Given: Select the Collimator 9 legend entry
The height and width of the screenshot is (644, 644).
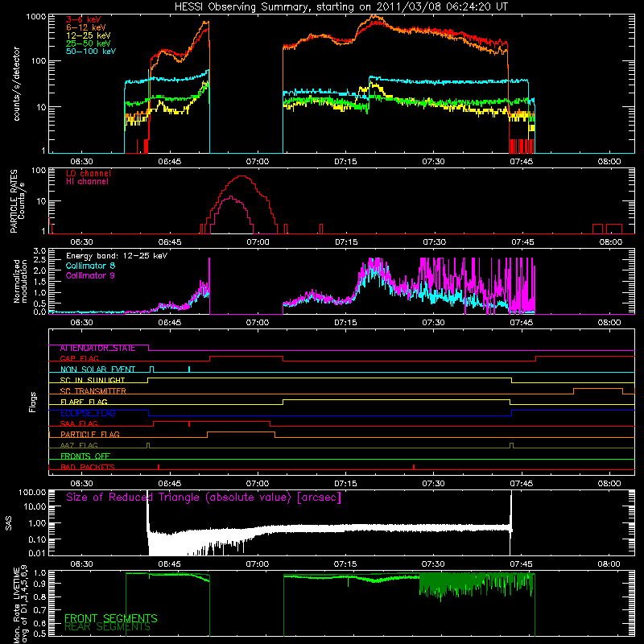Looking at the screenshot, I should 90,275.
